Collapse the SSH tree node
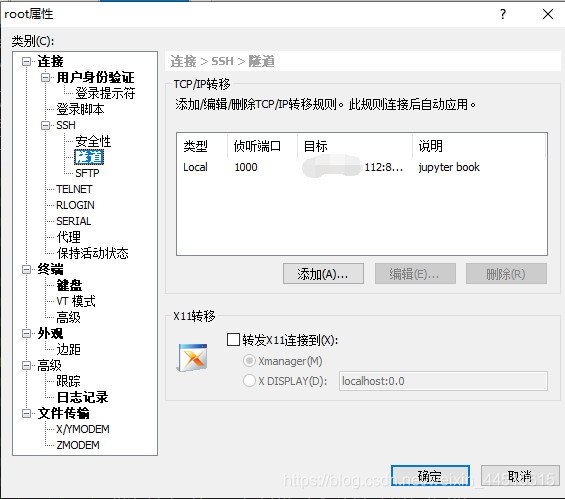The image size is (565, 499). tap(45, 125)
